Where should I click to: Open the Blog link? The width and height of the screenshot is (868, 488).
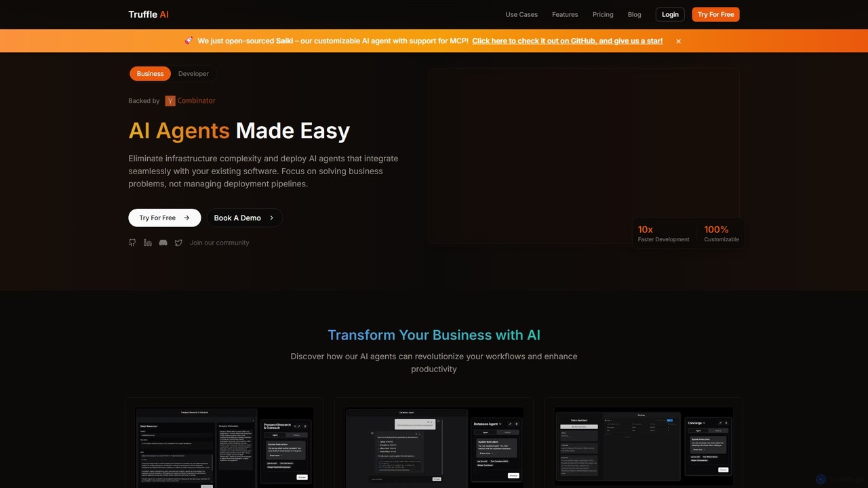click(x=635, y=14)
